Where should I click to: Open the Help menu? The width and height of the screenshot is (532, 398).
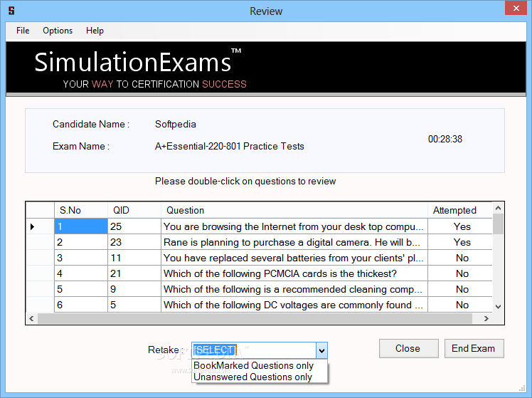click(x=95, y=31)
